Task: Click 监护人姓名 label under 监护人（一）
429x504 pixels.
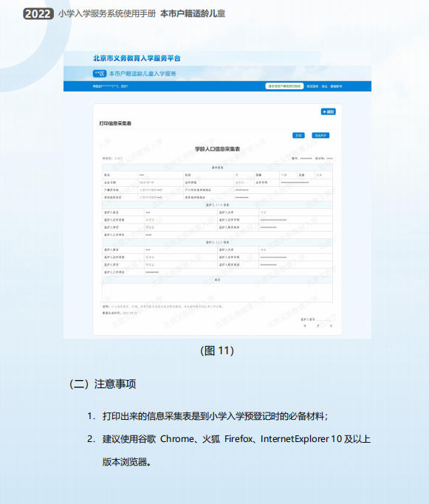Action: [x=123, y=212]
